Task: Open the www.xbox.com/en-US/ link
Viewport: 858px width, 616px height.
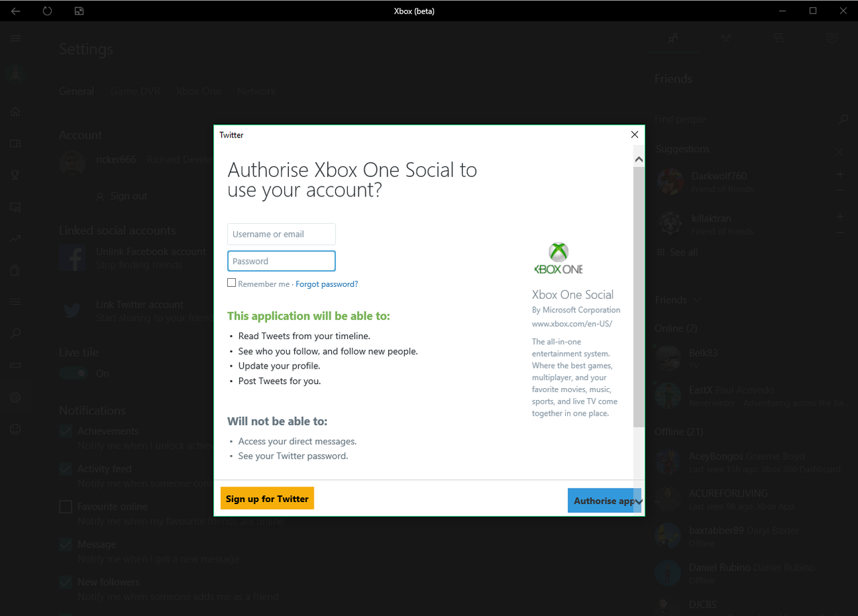Action: pos(572,324)
